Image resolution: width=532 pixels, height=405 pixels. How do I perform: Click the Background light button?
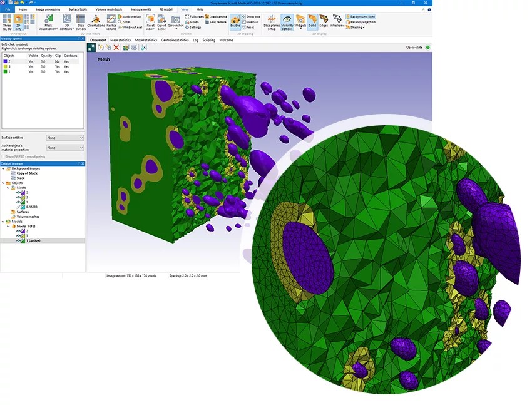coord(361,17)
